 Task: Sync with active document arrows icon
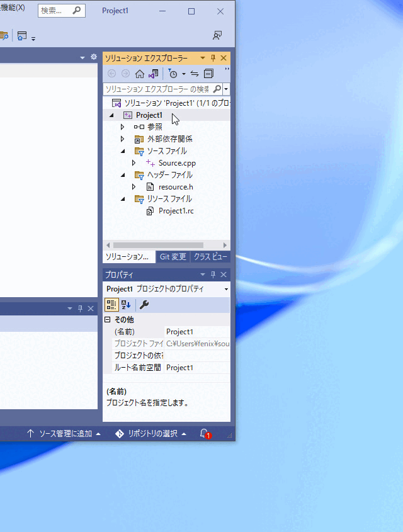coord(195,74)
